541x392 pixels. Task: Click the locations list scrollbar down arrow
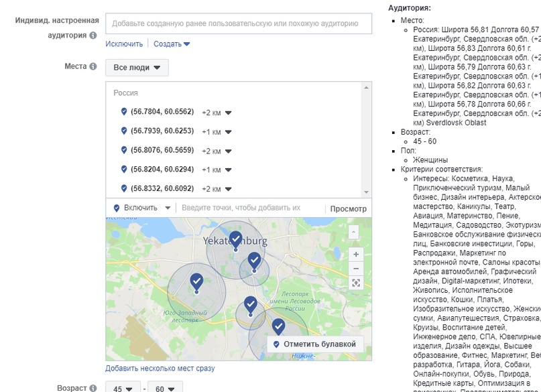click(x=367, y=192)
